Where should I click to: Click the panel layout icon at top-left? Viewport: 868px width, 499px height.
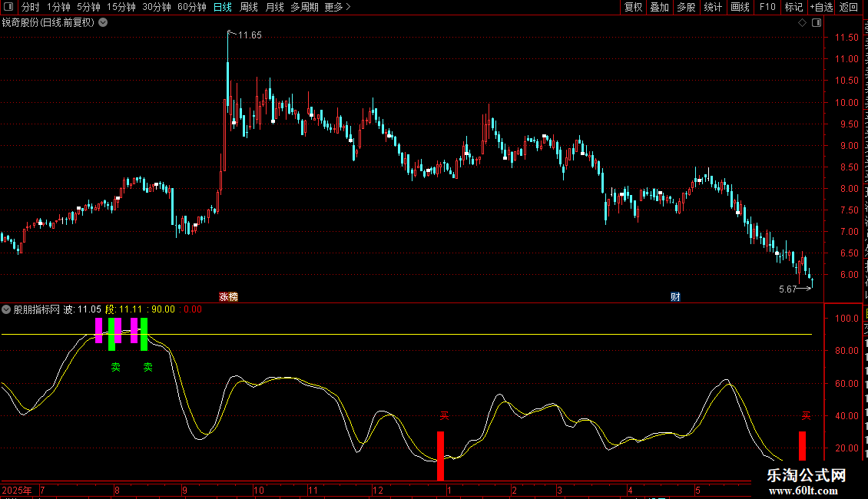coord(8,7)
